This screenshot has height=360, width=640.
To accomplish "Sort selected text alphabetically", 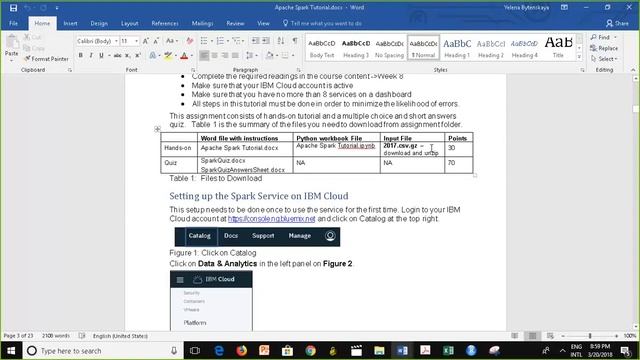I will (x=281, y=41).
